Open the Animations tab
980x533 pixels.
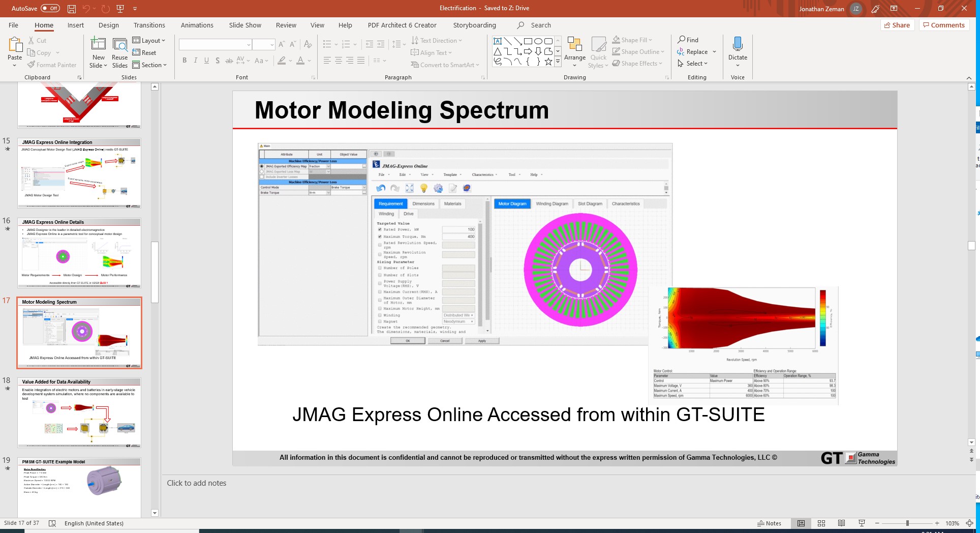[197, 25]
